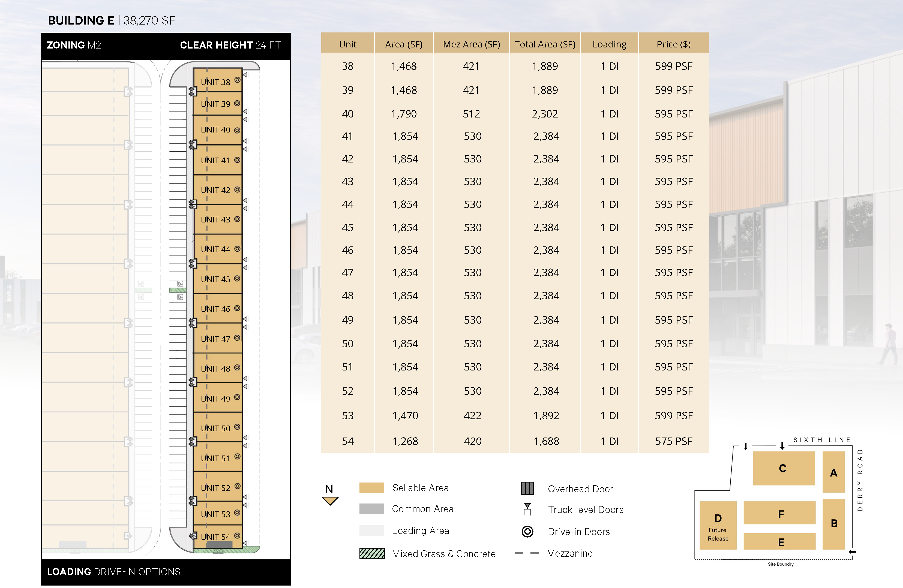Click the Overhead Door legend icon
The height and width of the screenshot is (588, 903).
tap(527, 488)
